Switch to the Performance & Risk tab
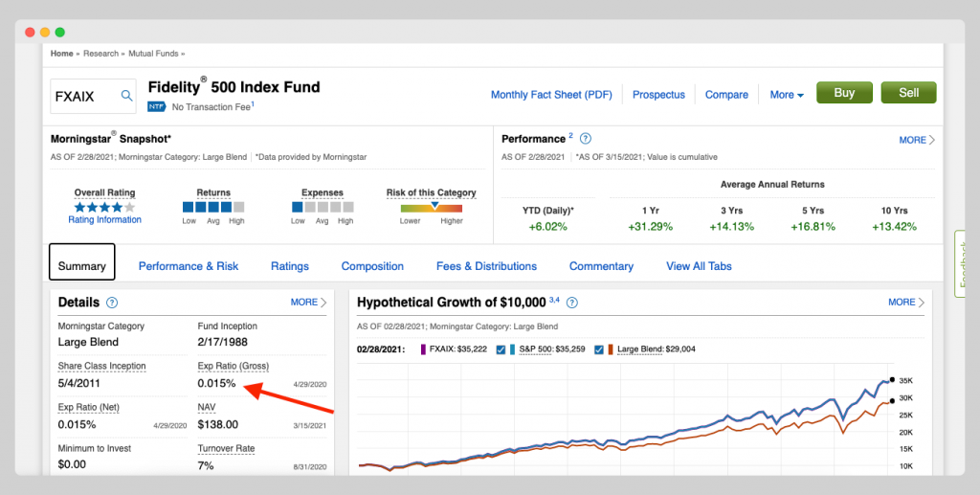Screen dimensions: 980x495 (x=189, y=266)
